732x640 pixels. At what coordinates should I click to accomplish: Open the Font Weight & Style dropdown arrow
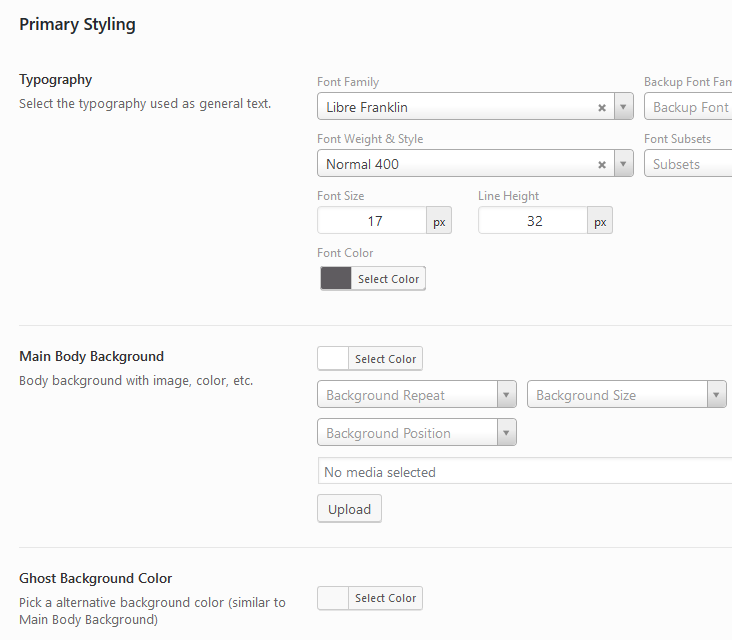click(x=624, y=164)
